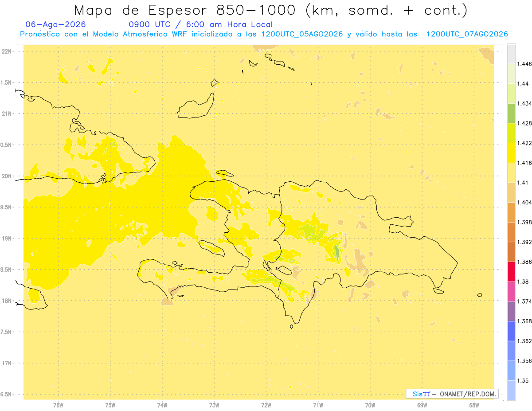Viewport: 532px width, 411px height.
Task: Pick the tan legend swatch between 1.404 and 1.41
Action: pos(511,192)
